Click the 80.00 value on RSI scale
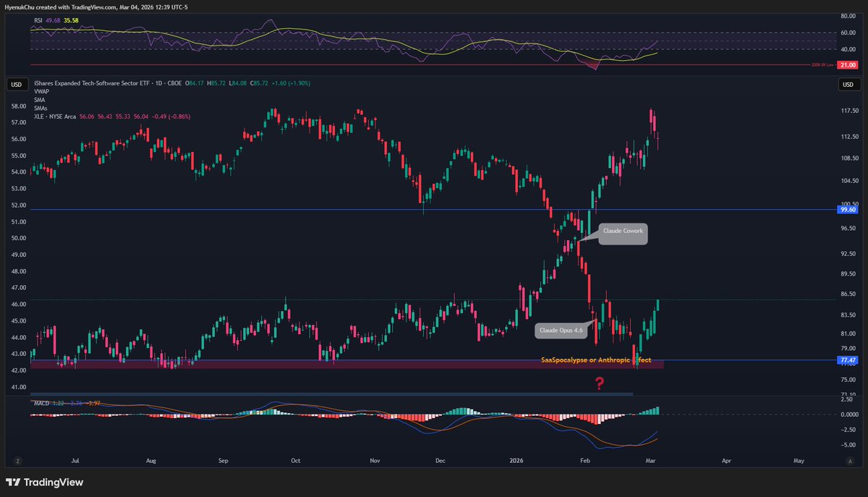 [848, 16]
